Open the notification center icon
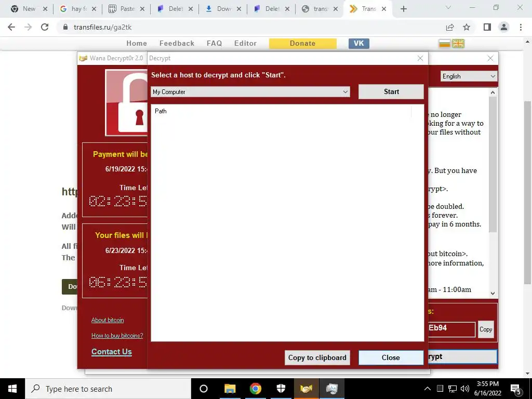This screenshot has width=532, height=399. coord(516,389)
